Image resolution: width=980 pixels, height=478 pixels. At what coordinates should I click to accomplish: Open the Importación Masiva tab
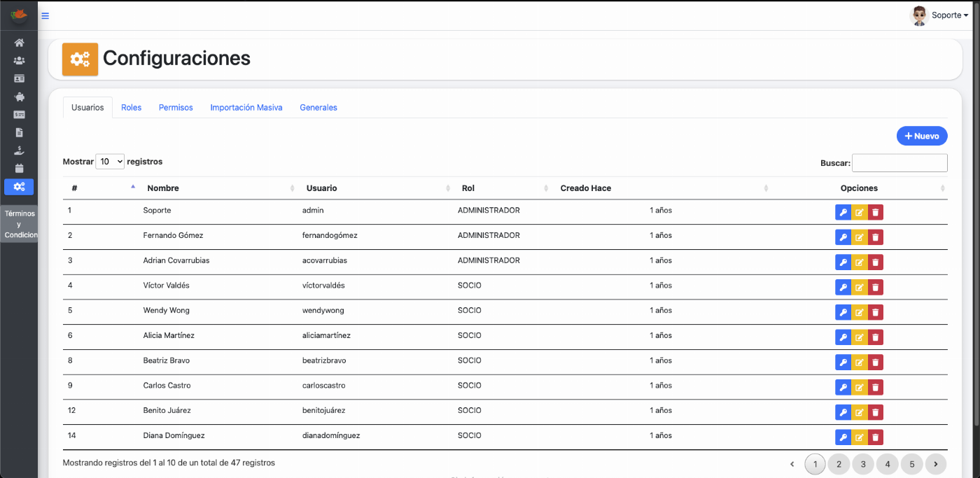246,108
